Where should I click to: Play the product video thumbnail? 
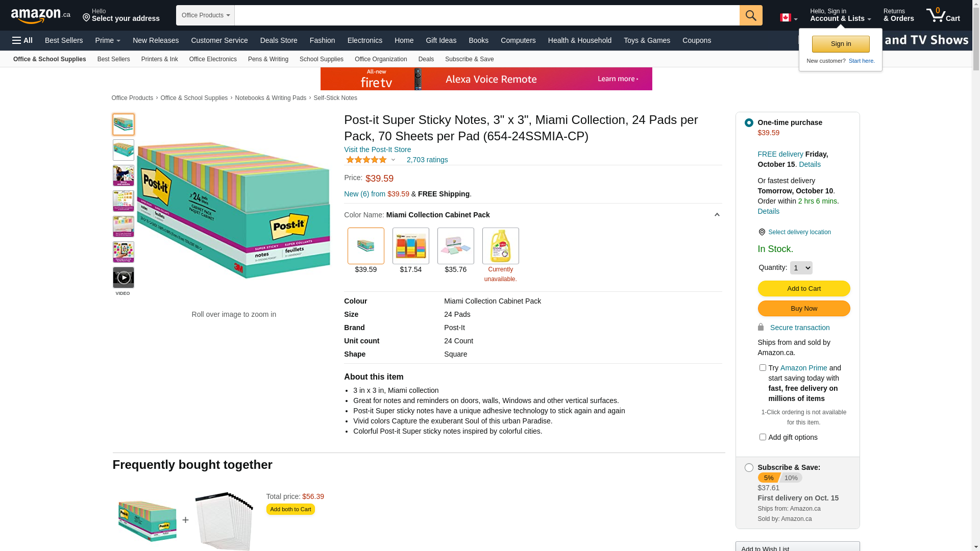pos(124,278)
